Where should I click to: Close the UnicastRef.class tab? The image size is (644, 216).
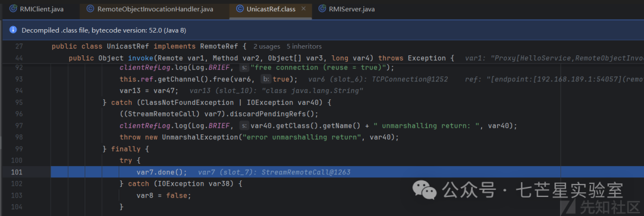304,8
